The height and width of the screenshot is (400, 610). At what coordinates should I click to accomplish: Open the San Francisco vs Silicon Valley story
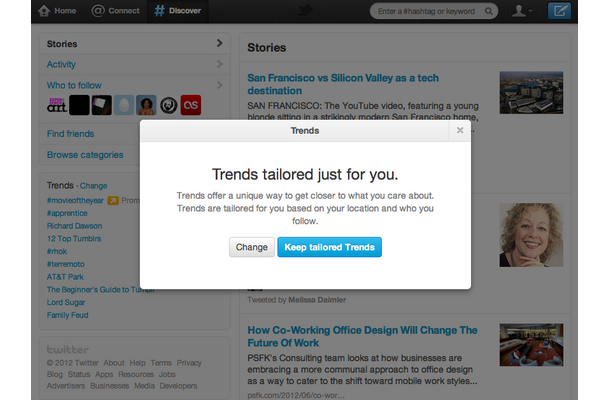343,84
